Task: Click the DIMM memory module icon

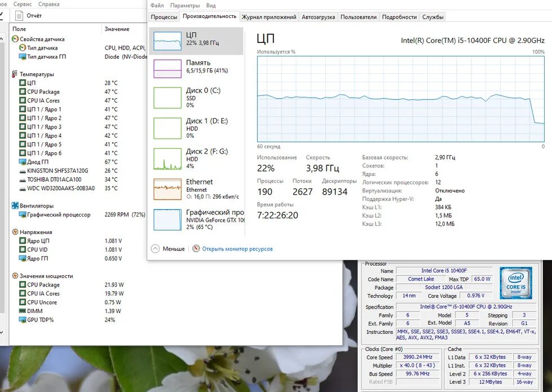Action: click(x=22, y=311)
